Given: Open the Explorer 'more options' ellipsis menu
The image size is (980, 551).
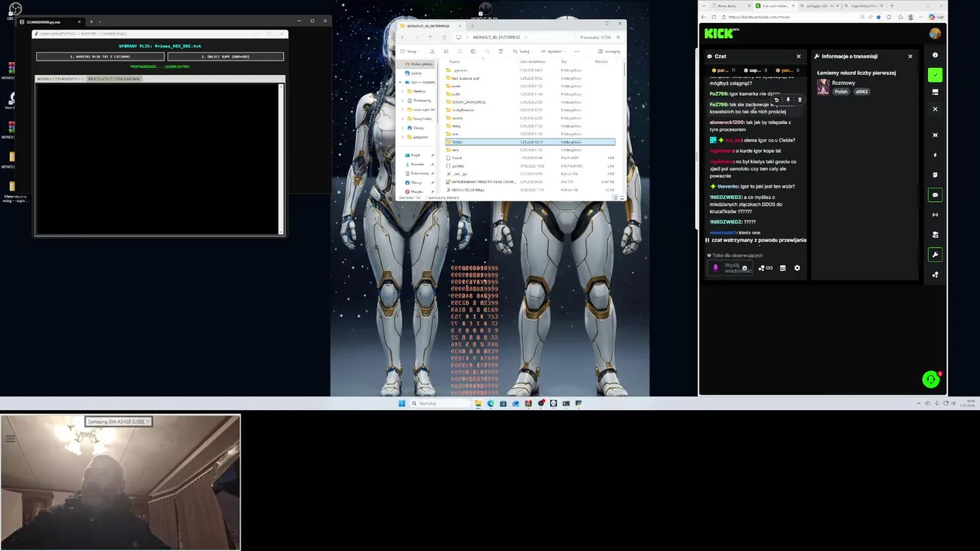Looking at the screenshot, I should [577, 51].
